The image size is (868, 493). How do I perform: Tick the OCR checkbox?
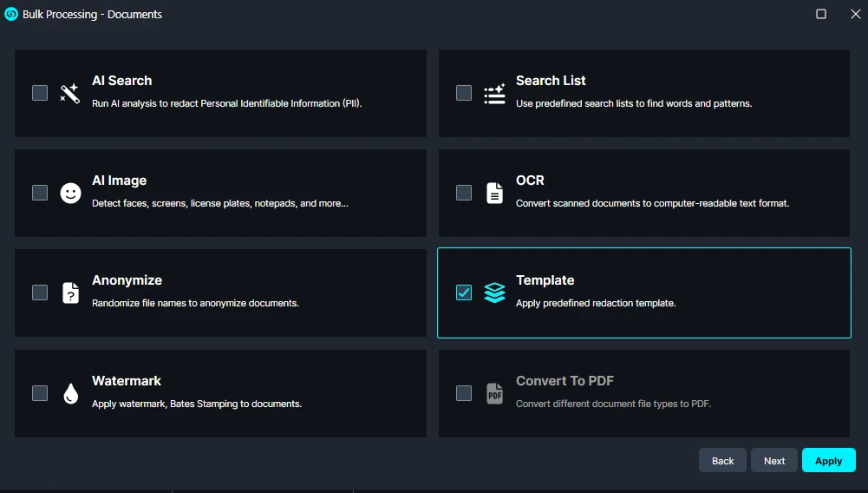464,193
